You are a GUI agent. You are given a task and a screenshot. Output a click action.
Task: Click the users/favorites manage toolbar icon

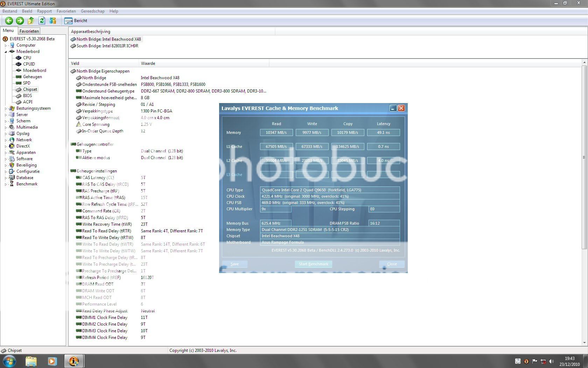pos(53,21)
